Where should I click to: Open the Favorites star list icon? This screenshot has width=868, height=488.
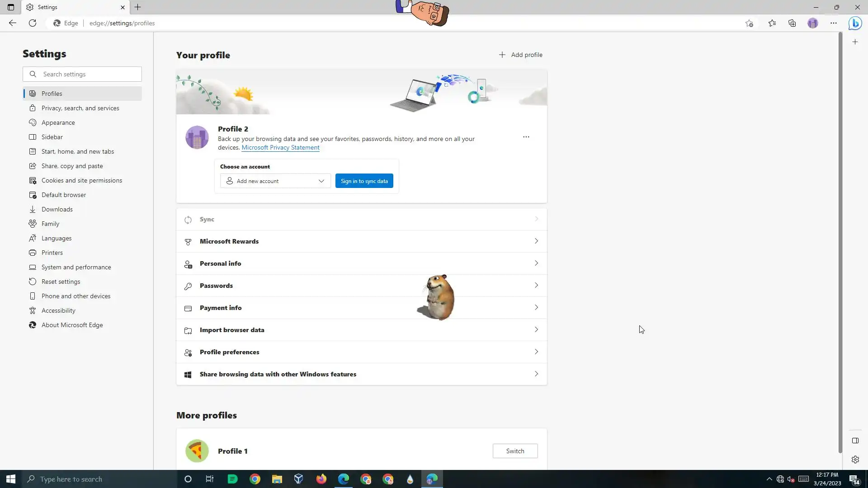coord(772,23)
